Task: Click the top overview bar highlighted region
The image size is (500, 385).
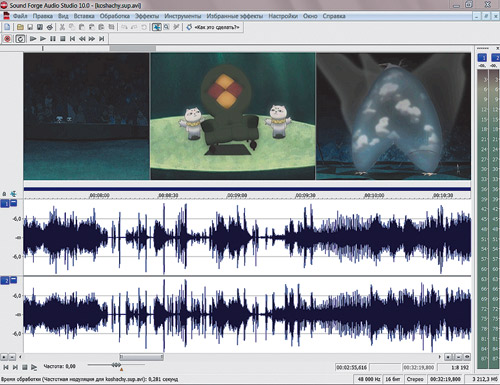Action: tap(133, 48)
